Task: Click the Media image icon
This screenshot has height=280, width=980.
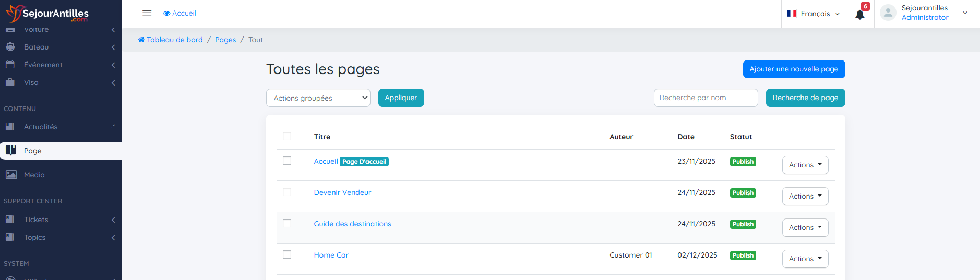Action: 11,175
